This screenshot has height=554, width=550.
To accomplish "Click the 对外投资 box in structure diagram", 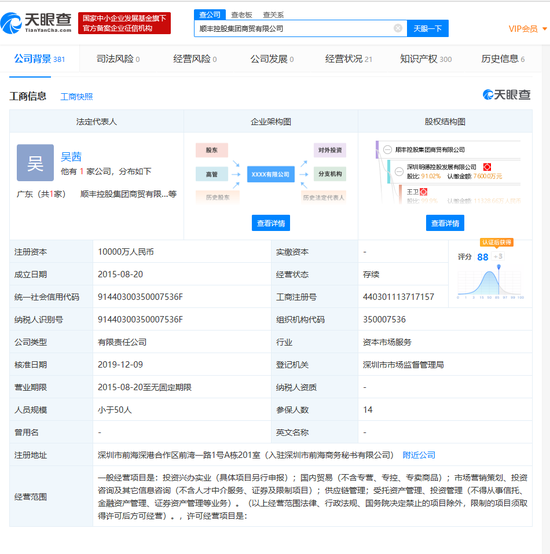I will pyautogui.click(x=330, y=150).
